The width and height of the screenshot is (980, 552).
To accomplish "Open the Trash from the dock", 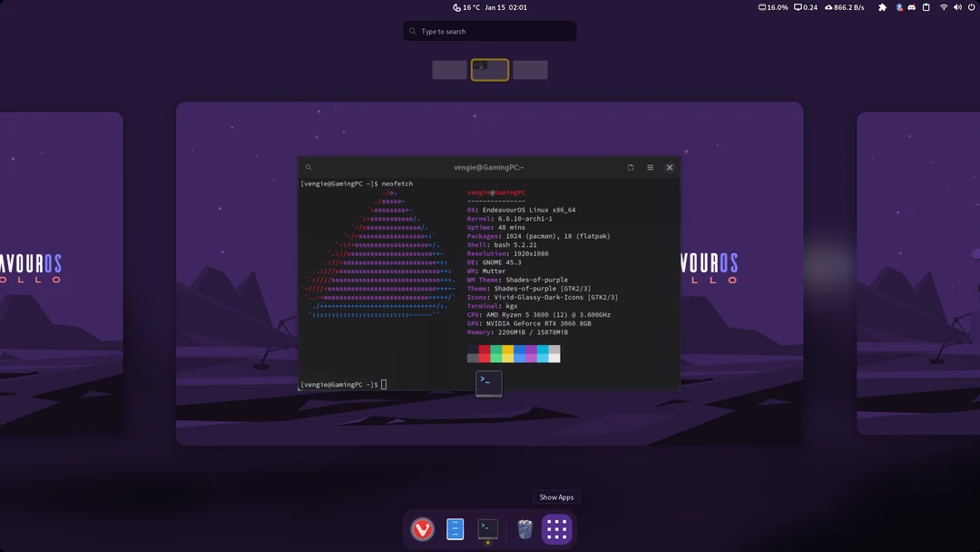I will [x=523, y=529].
